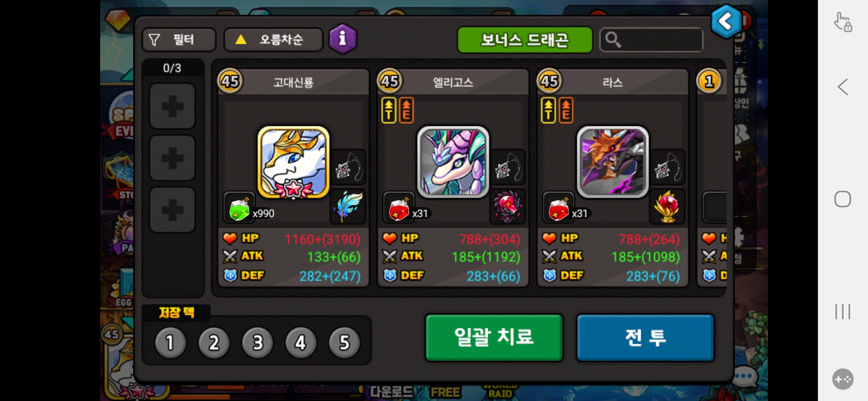
Task: Select saved deck number 1
Action: point(170,342)
